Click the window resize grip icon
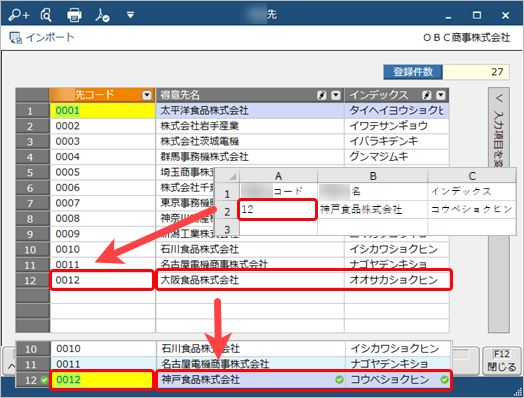 tap(517, 392)
